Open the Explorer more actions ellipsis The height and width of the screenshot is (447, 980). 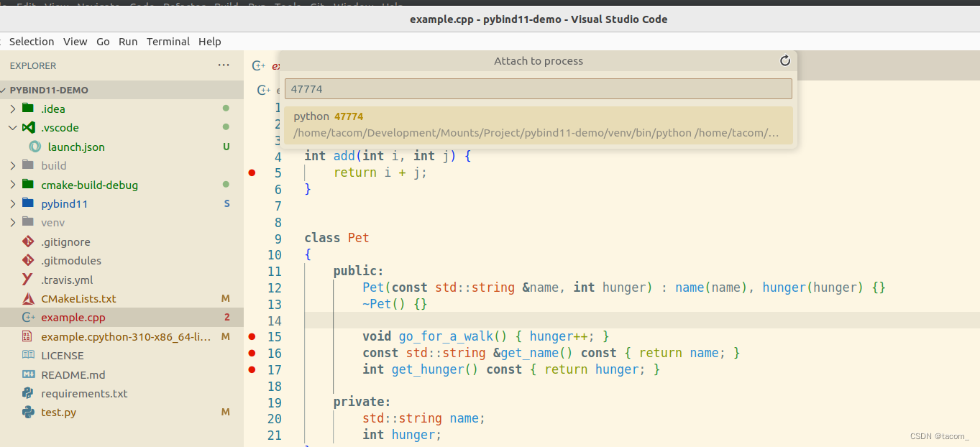coord(224,65)
